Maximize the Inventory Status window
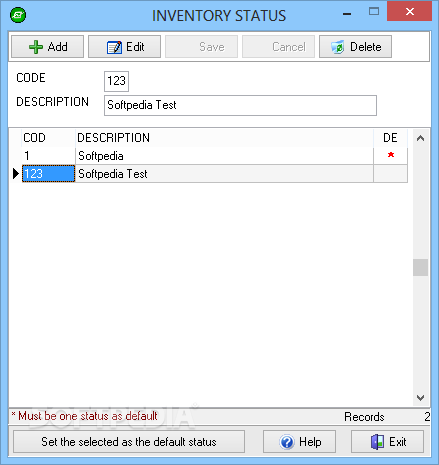Image resolution: width=439 pixels, height=465 pixels. point(374,12)
